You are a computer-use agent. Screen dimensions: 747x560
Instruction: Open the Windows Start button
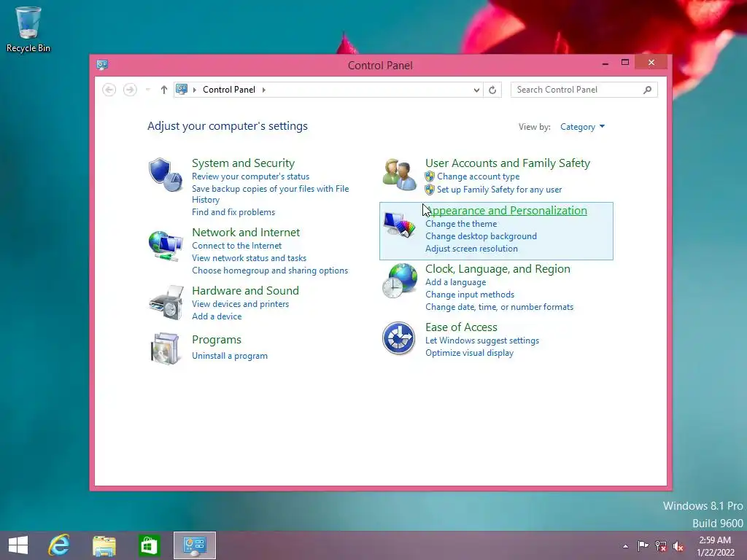18,545
